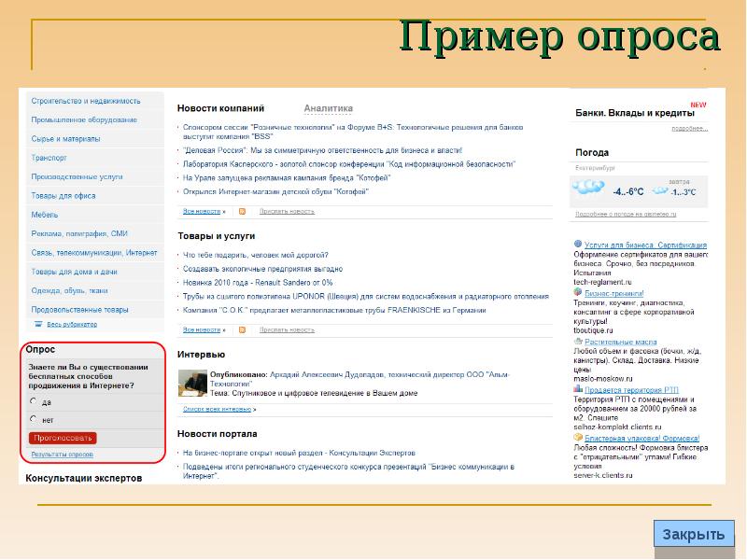Click icon beside Растительные масла ad
Image resolution: width=747 pixels, height=560 pixels.
coord(579,342)
